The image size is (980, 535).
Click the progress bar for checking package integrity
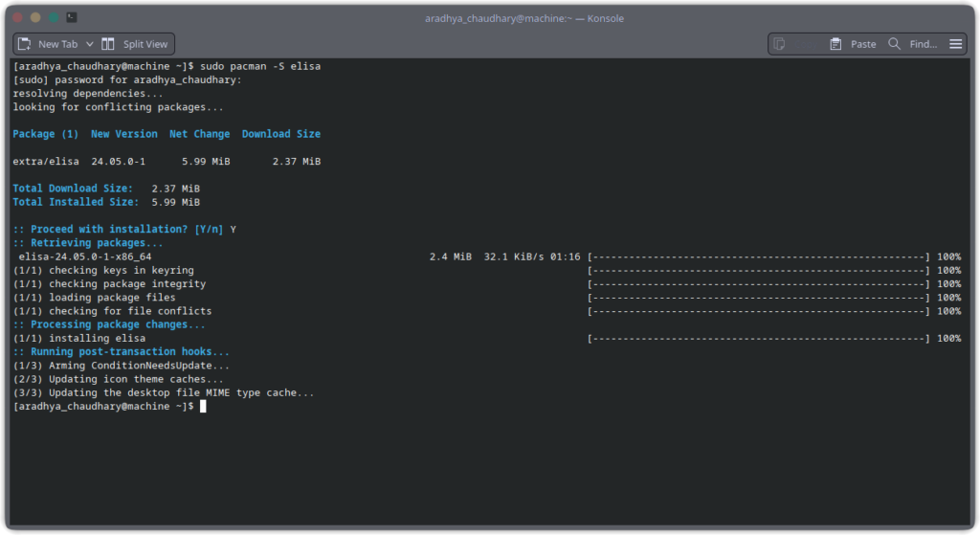(759, 284)
